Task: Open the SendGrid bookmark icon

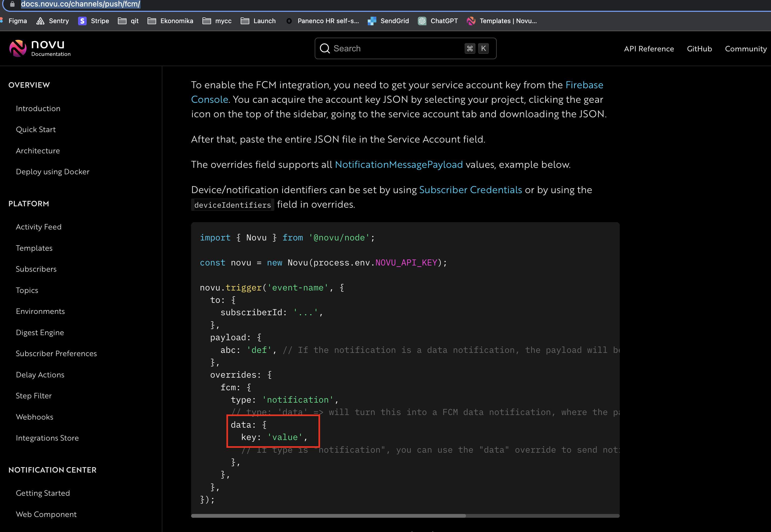Action: [x=372, y=21]
